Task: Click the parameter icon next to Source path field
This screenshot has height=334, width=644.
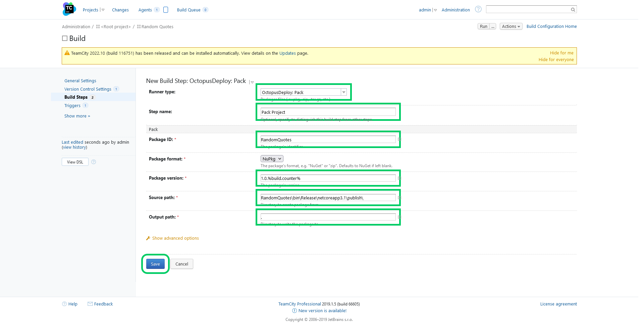Action: pyautogui.click(x=399, y=198)
